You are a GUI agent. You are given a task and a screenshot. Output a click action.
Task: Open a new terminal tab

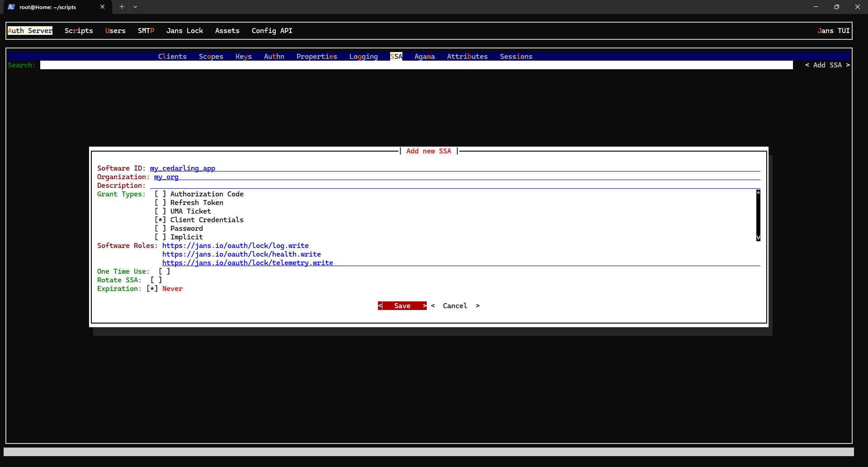(x=122, y=7)
